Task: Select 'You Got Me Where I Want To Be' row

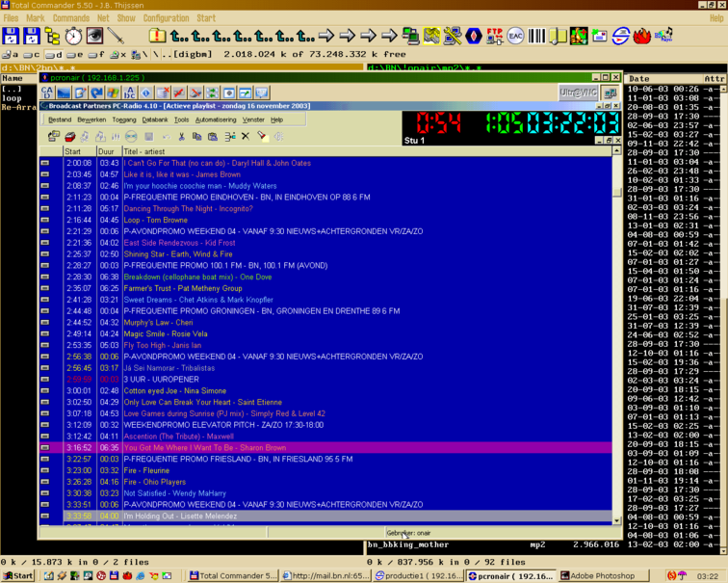Action: click(x=325, y=448)
